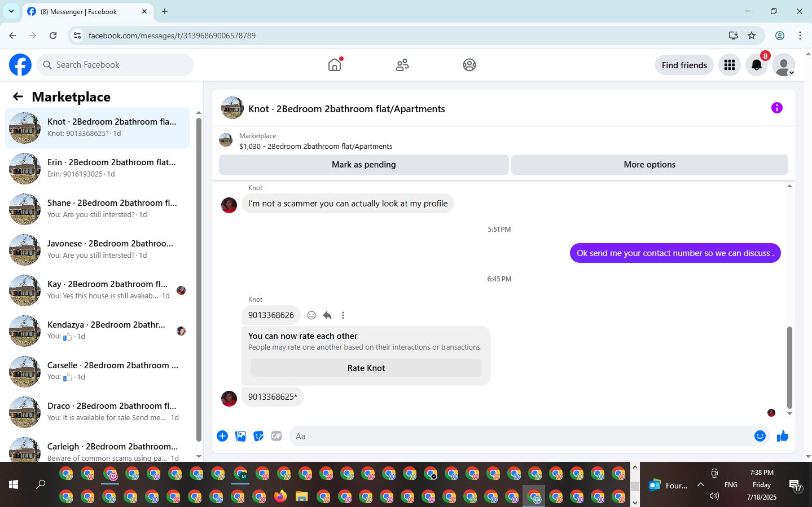Reply to the 9013368626 message

click(327, 315)
